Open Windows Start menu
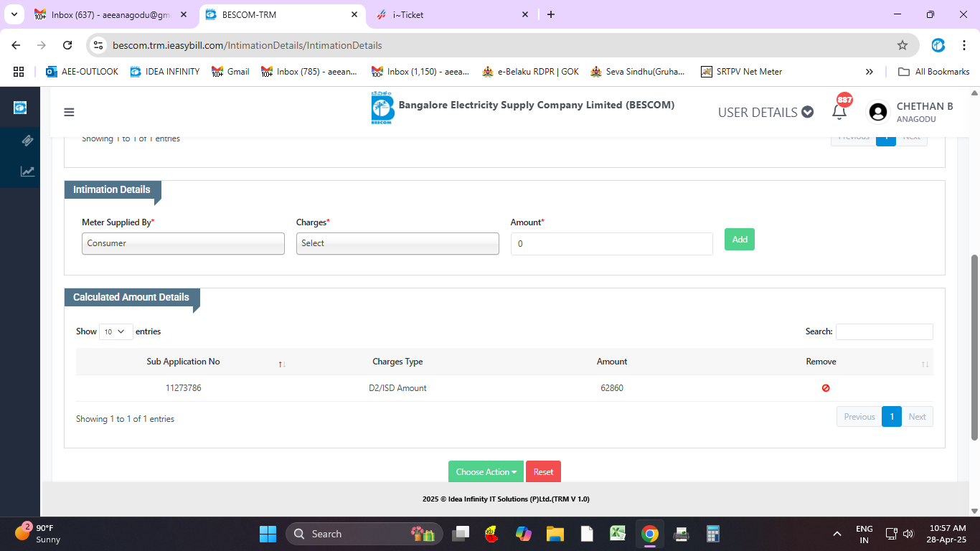The height and width of the screenshot is (551, 980). tap(268, 534)
